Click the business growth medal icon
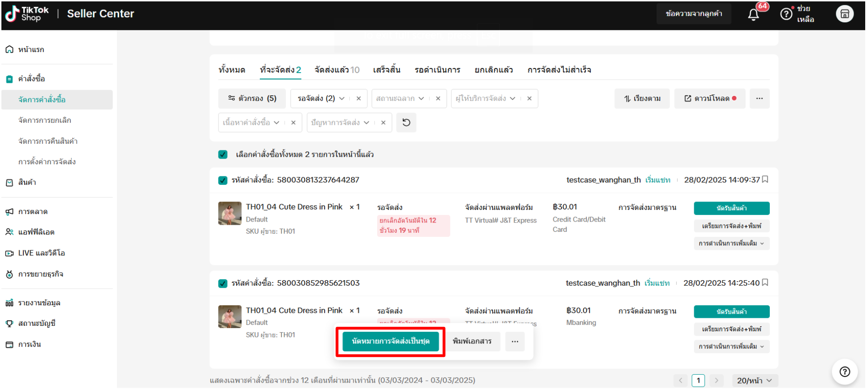 (x=9, y=274)
